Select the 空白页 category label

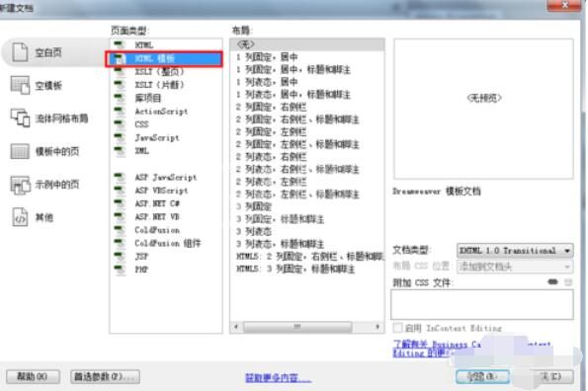(x=48, y=52)
